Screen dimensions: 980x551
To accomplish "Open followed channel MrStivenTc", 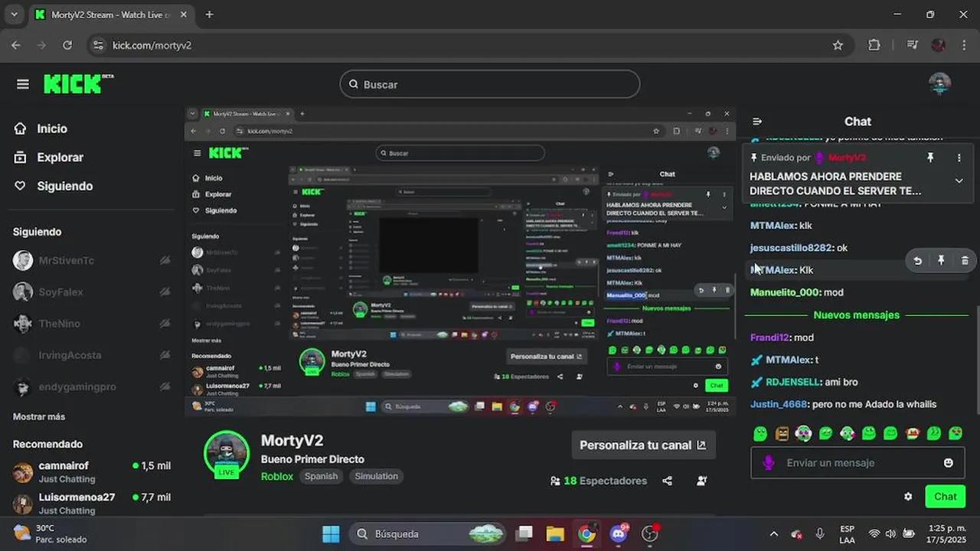I will pos(91,260).
